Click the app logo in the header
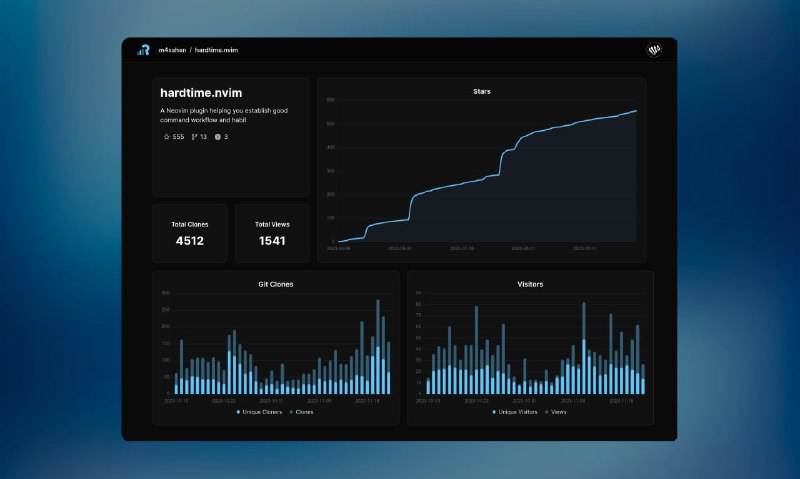Screen dimensions: 800x479 click(143, 49)
